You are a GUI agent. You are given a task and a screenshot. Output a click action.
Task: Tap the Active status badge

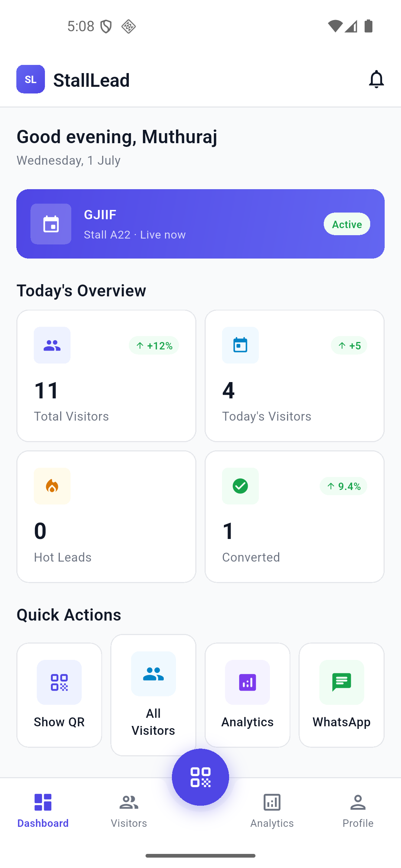[x=347, y=224]
